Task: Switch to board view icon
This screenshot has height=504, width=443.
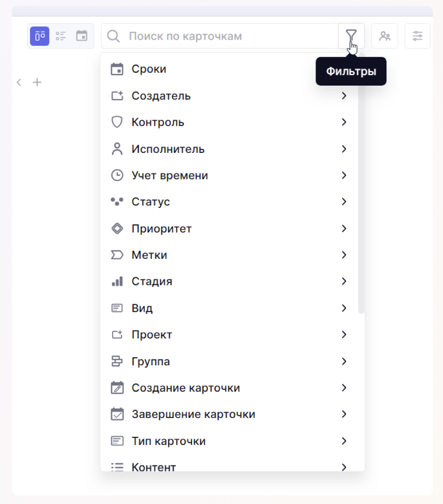Action: pos(40,36)
